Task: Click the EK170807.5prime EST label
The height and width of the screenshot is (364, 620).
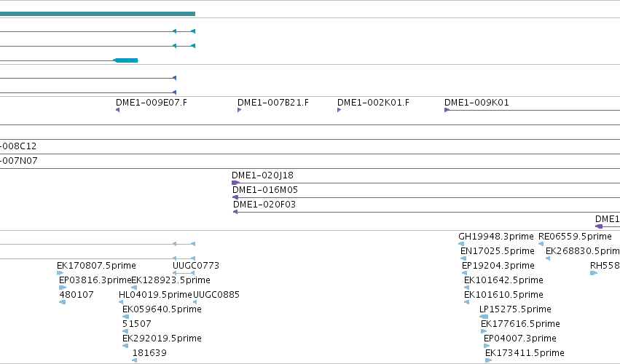Action: click(96, 266)
